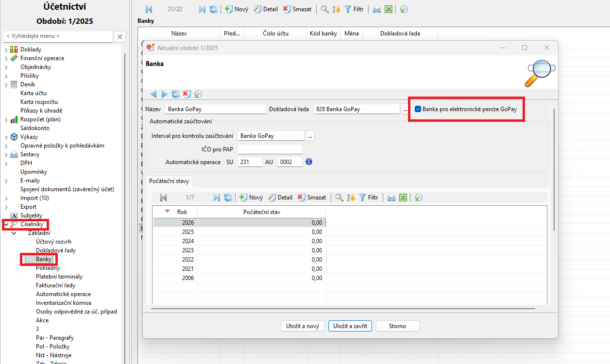Screen dimensions: 610x364
Task: Click the search magnifier in Počáteční stavy toolbar
Action: 339,198
